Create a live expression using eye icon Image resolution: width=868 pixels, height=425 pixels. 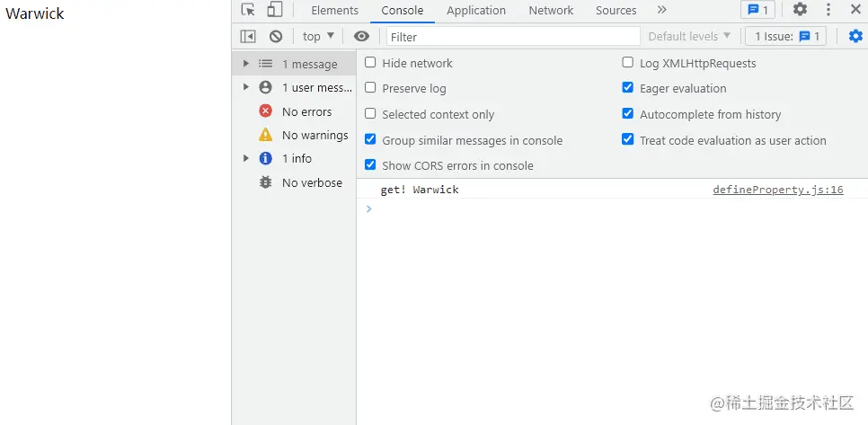[361, 37]
